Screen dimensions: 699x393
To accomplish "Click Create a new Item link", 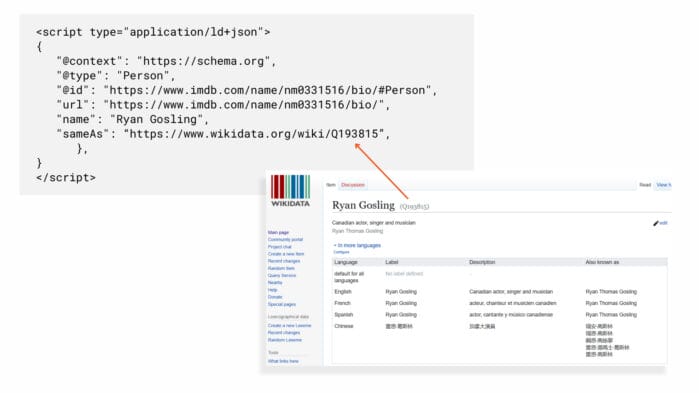I will (x=286, y=254).
